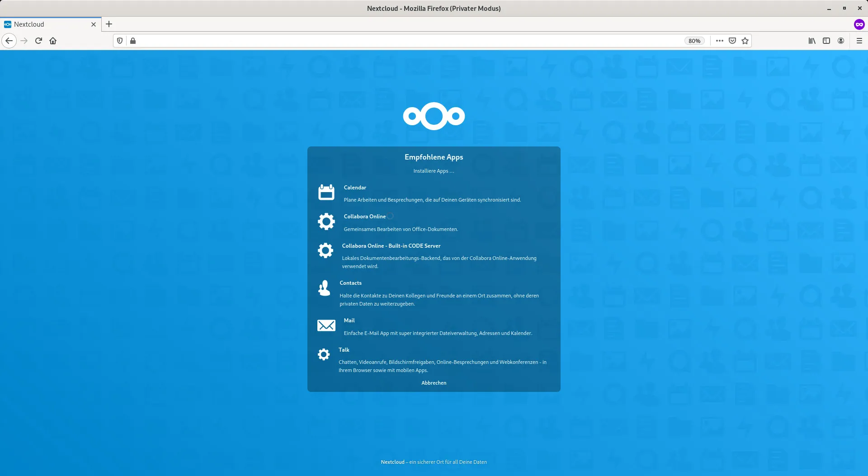Click the Contacts description 'Halte die Kontakte'
Image resolution: width=868 pixels, height=476 pixels.
pos(439,300)
